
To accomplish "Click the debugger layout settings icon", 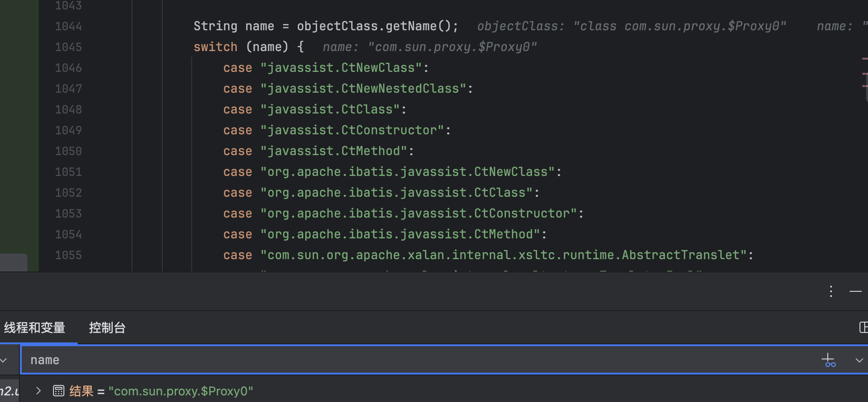I will point(863,327).
